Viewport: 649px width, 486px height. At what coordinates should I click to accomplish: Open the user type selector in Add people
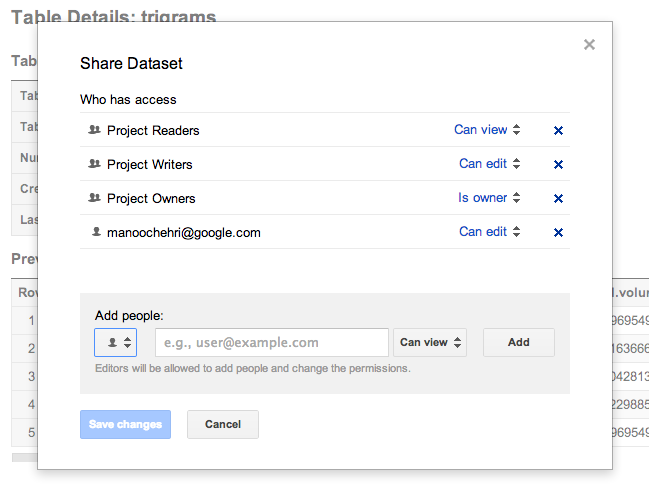coord(115,342)
